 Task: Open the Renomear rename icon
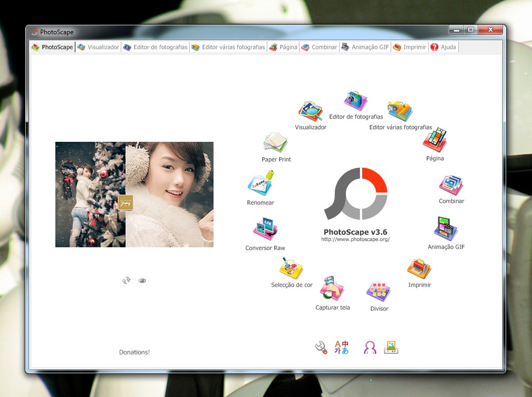pos(260,183)
